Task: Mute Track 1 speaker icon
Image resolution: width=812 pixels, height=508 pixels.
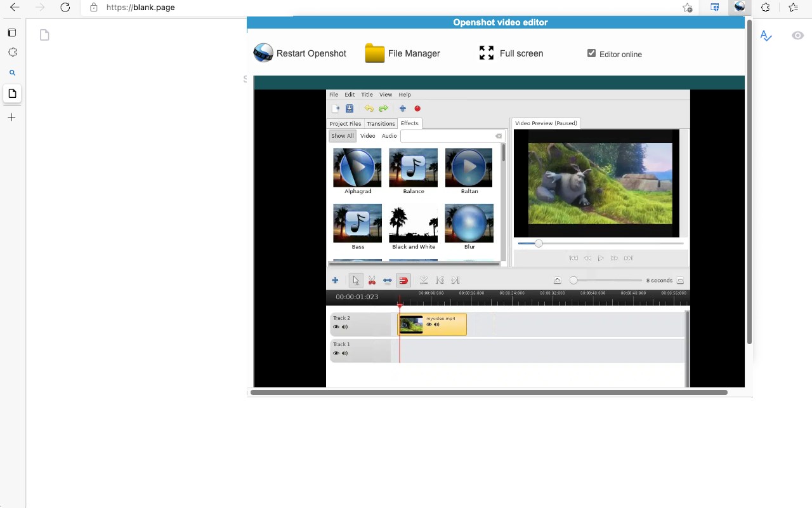Action: (x=344, y=353)
